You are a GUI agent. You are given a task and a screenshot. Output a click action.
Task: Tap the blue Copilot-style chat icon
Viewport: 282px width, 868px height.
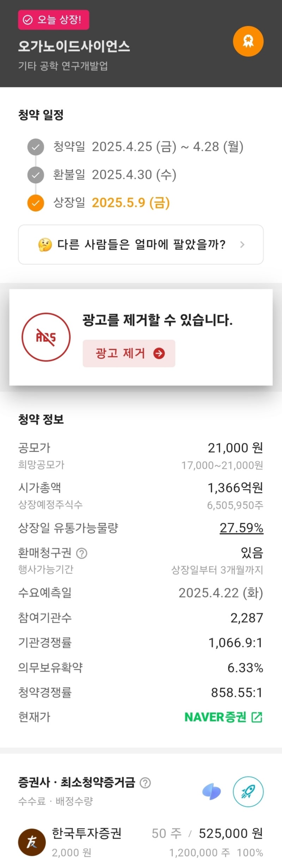(x=211, y=792)
